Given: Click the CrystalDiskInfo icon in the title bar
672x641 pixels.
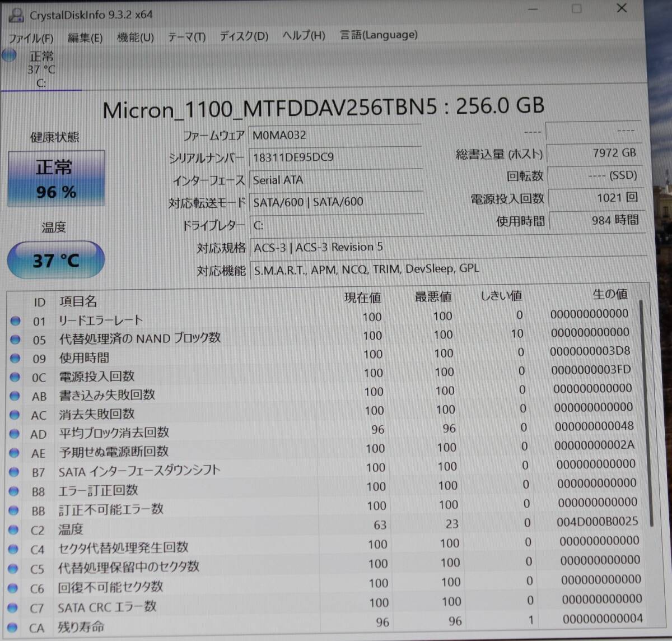Looking at the screenshot, I should 15,14.
